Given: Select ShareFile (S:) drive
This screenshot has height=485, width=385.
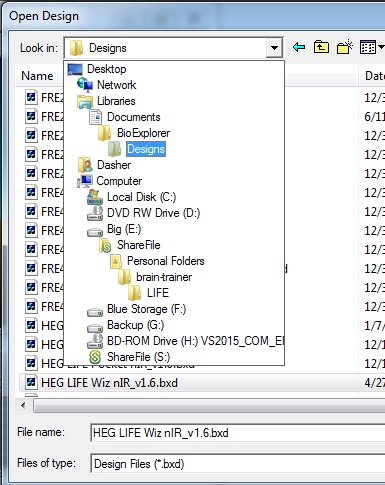Looking at the screenshot, I should tap(138, 357).
